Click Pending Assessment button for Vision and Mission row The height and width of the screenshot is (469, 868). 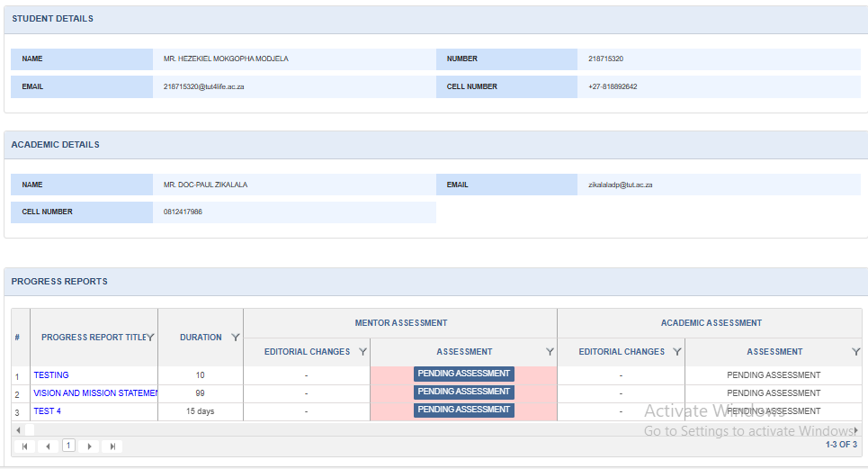point(464,392)
